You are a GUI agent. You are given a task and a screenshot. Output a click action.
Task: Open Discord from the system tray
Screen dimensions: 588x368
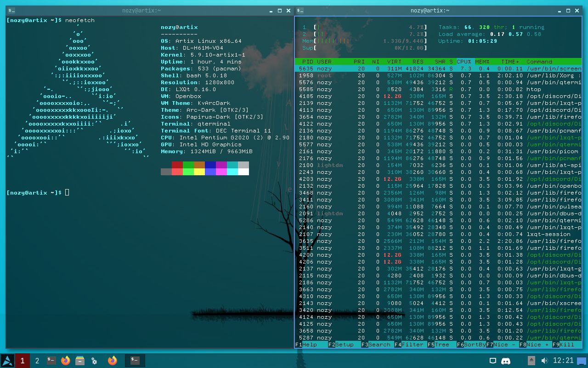click(506, 361)
